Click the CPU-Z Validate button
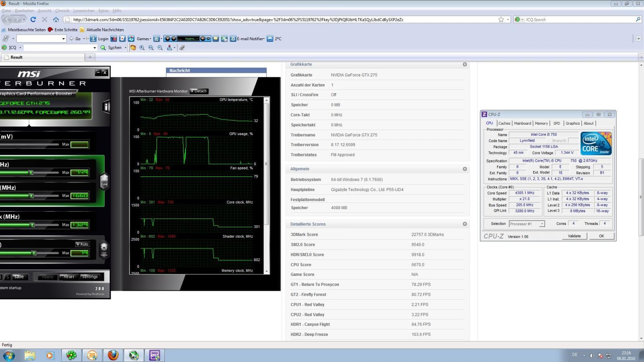The height and width of the screenshot is (362, 644). tap(574, 236)
